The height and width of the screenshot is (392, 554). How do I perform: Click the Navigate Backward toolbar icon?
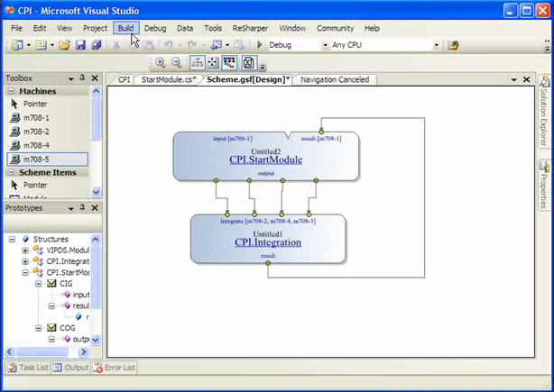coord(217,45)
